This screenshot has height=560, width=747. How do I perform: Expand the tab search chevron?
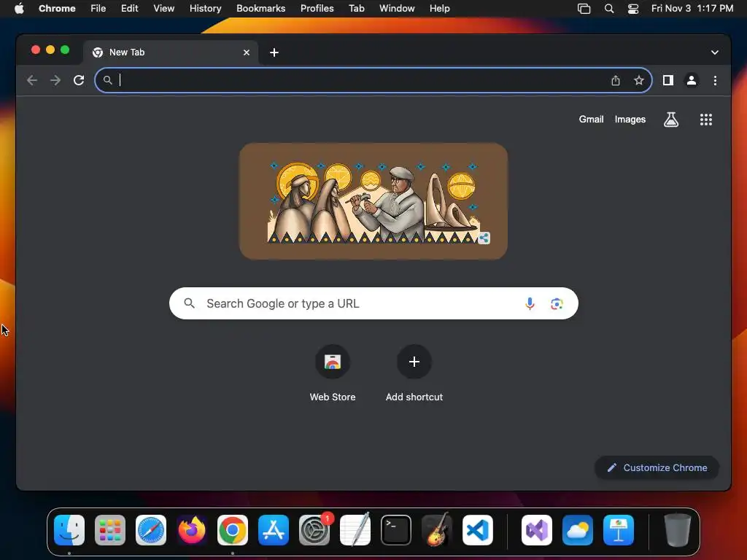point(714,52)
